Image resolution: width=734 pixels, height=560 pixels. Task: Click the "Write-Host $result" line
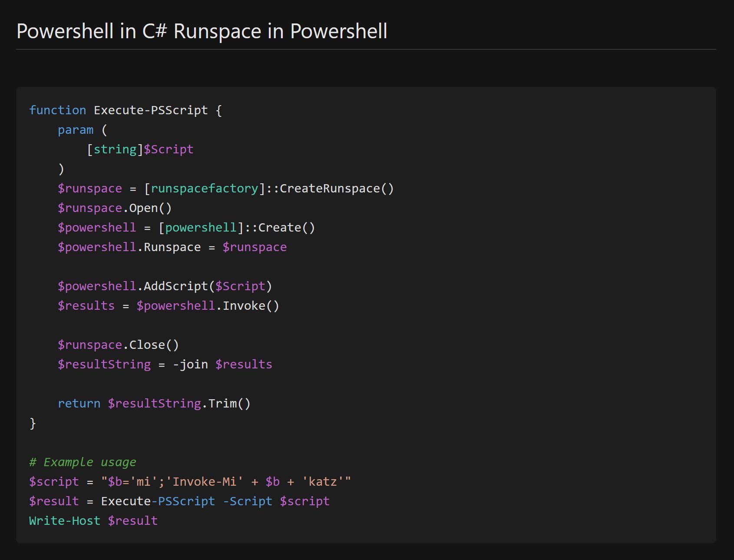point(93,521)
